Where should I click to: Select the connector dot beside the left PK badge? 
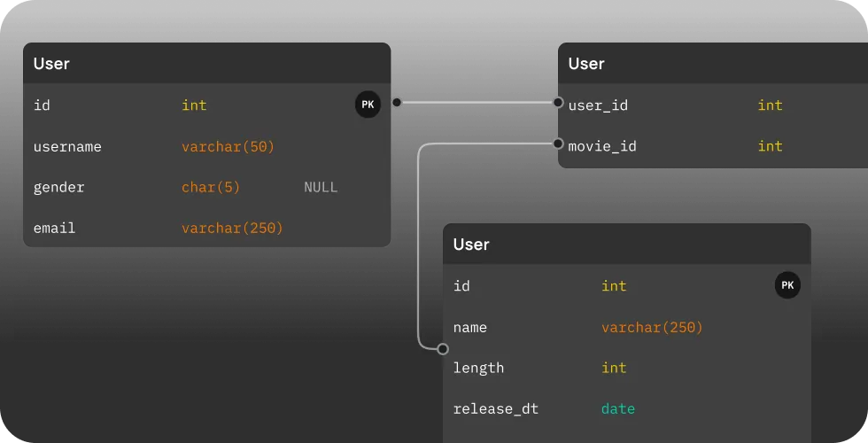tap(397, 103)
